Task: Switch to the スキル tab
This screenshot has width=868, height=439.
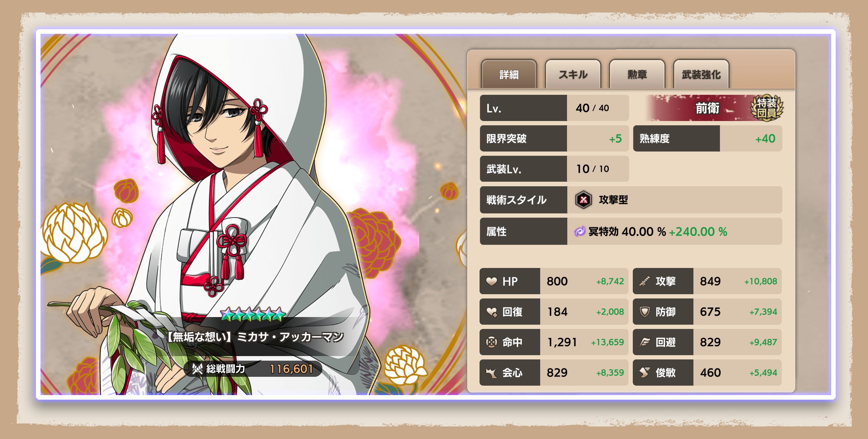Action: click(x=572, y=74)
